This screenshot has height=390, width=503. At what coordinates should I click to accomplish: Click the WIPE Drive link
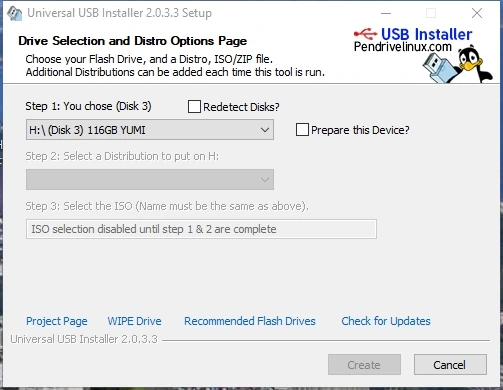point(134,321)
